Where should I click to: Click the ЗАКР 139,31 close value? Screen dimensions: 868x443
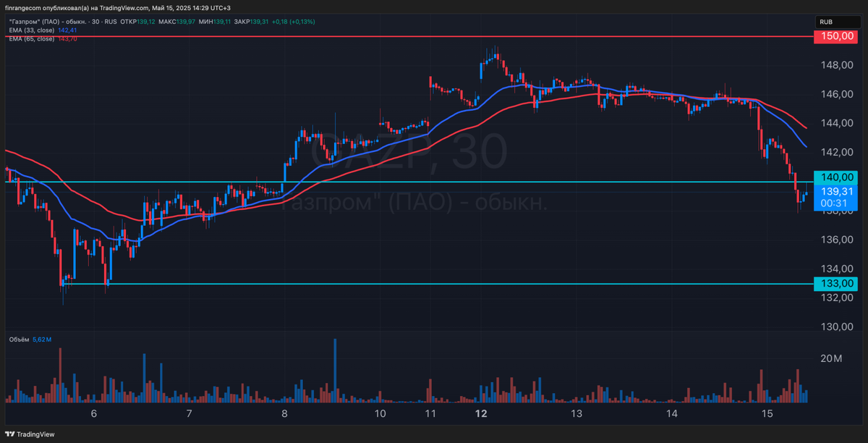250,22
